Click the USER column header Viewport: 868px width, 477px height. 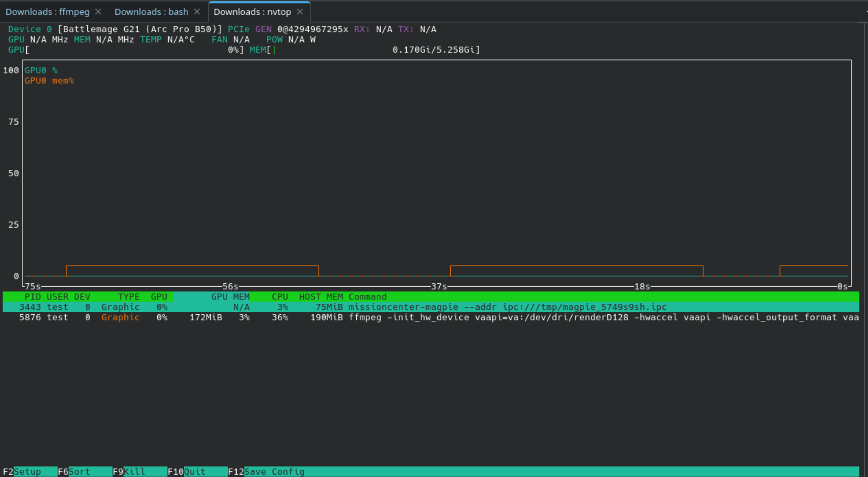tap(57, 297)
